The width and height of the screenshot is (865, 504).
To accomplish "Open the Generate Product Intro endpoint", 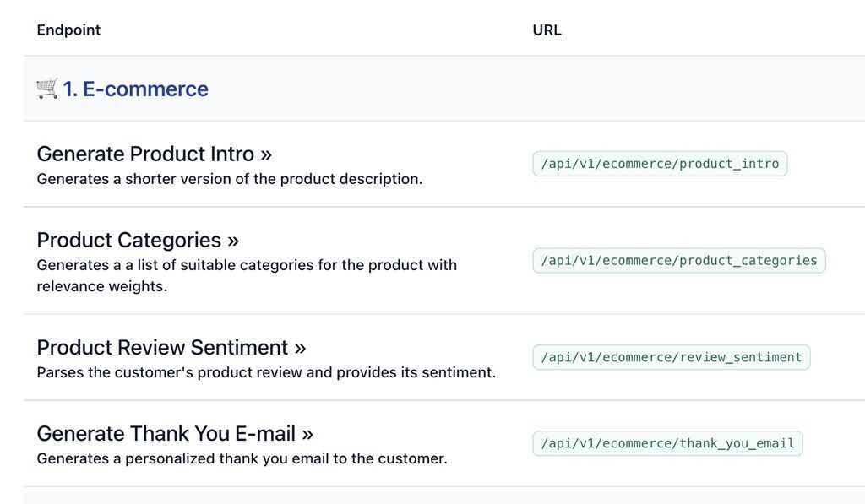I will point(145,154).
